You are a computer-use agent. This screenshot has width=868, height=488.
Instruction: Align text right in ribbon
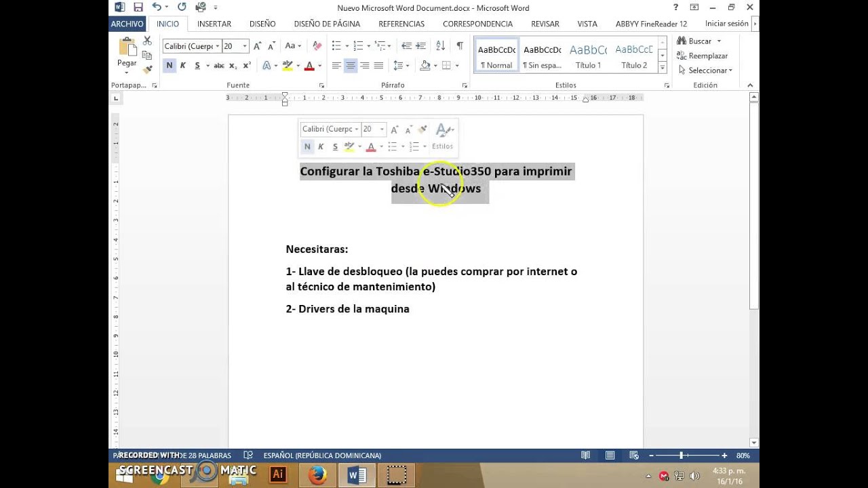point(365,66)
